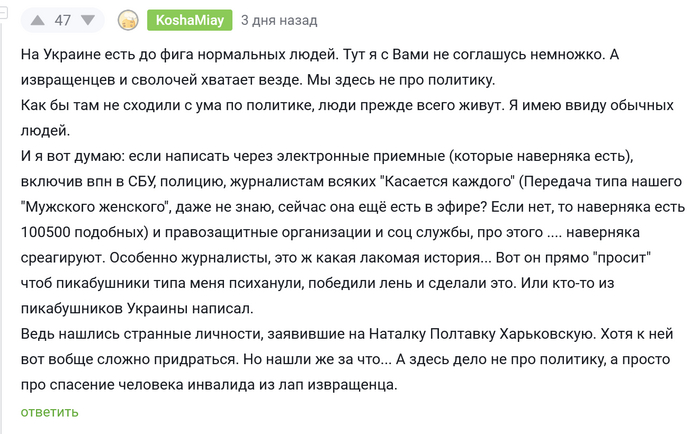700x434 pixels.
Task: Open the KoshaMiay user profile
Action: [189, 21]
